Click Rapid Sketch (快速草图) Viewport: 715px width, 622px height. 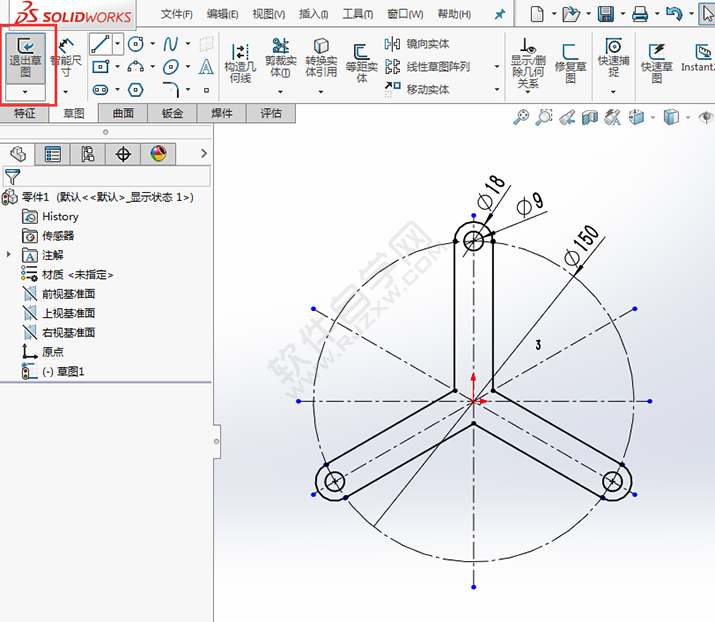[x=657, y=64]
